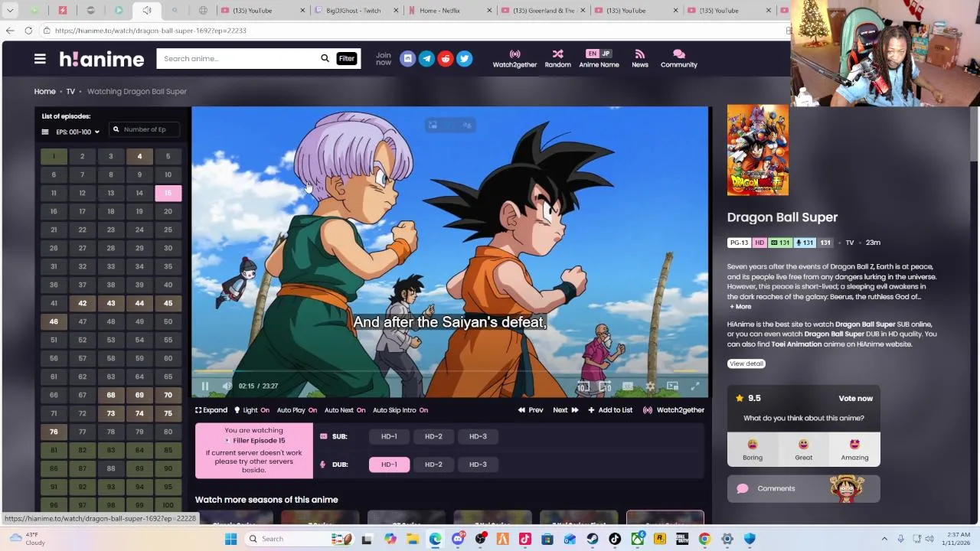
Task: Open the Windows Start menu
Action: (230, 539)
